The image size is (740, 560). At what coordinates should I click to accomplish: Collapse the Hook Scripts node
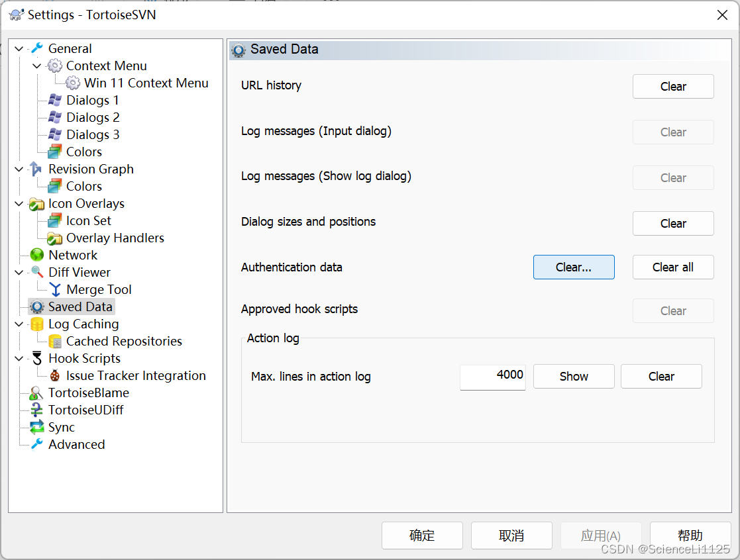pos(19,358)
